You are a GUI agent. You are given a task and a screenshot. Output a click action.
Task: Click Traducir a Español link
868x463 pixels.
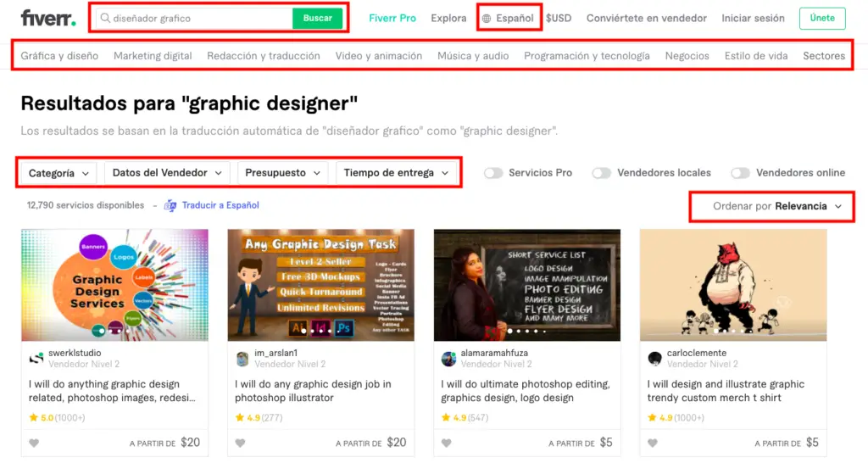(220, 205)
